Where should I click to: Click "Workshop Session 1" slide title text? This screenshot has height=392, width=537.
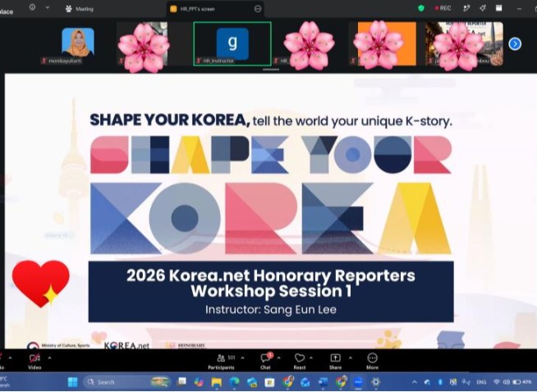(x=271, y=291)
